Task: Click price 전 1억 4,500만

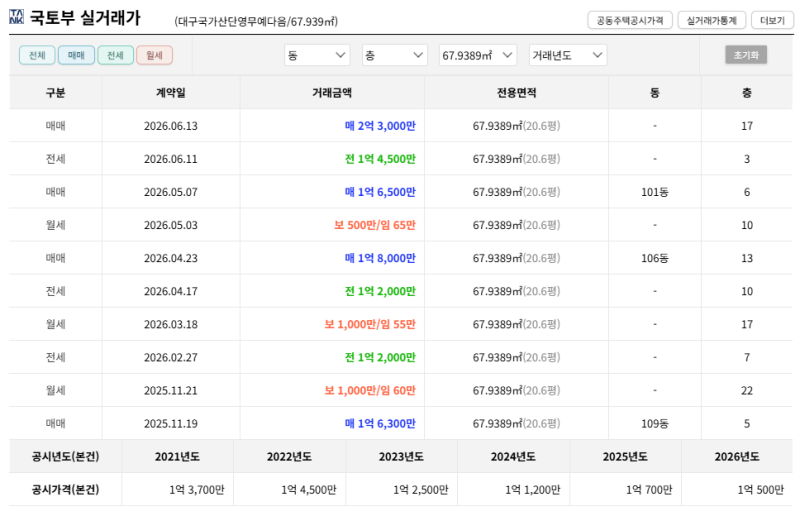Action: click(x=380, y=159)
